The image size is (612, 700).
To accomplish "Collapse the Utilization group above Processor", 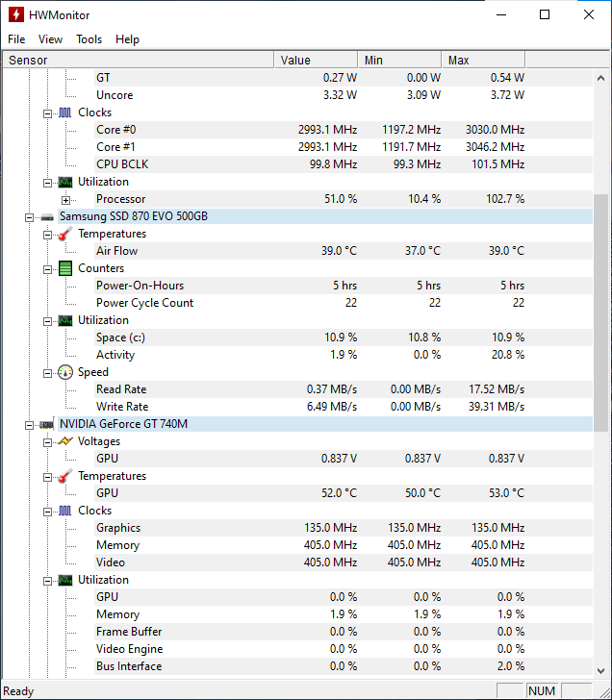I will pos(47,183).
